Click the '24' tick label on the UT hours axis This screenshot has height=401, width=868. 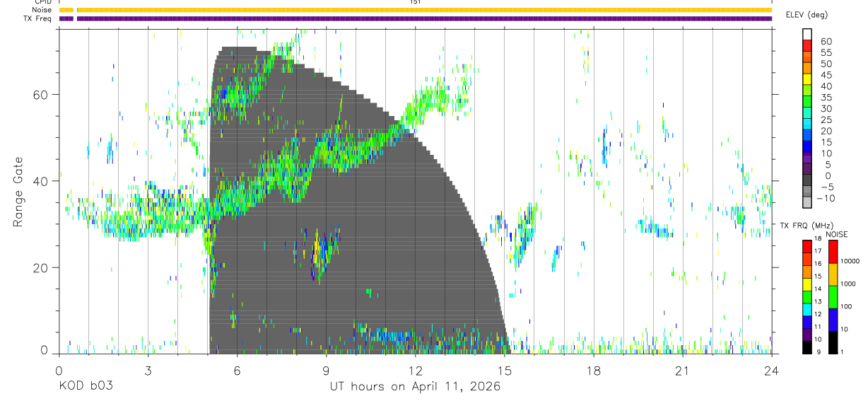pyautogui.click(x=771, y=370)
